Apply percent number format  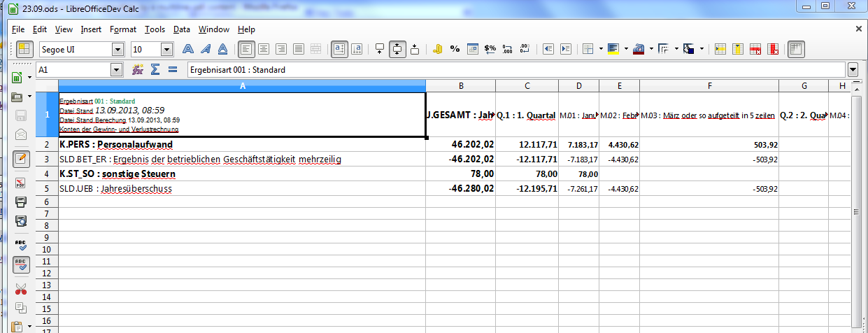click(455, 49)
